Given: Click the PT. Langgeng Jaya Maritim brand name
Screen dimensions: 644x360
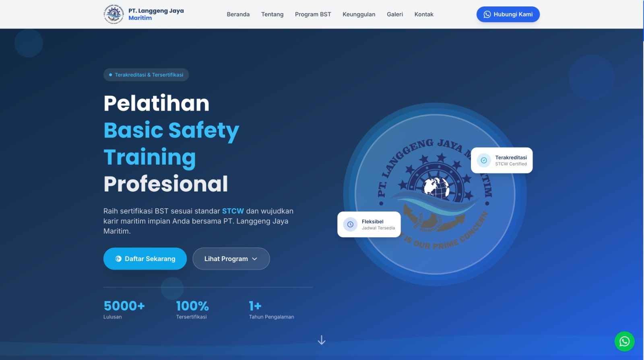Looking at the screenshot, I should pyautogui.click(x=156, y=14).
